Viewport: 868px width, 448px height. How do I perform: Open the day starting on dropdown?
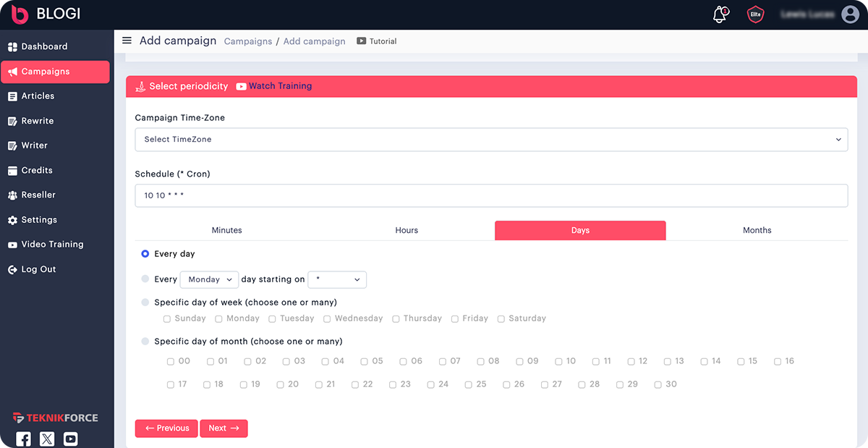337,279
